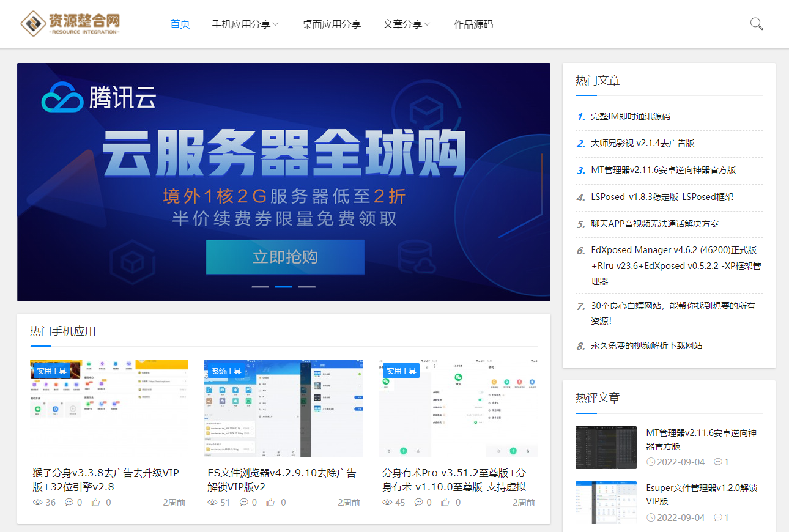Click comment icon under ES文件浏览器 card
This screenshot has height=532, width=789.
tap(244, 503)
